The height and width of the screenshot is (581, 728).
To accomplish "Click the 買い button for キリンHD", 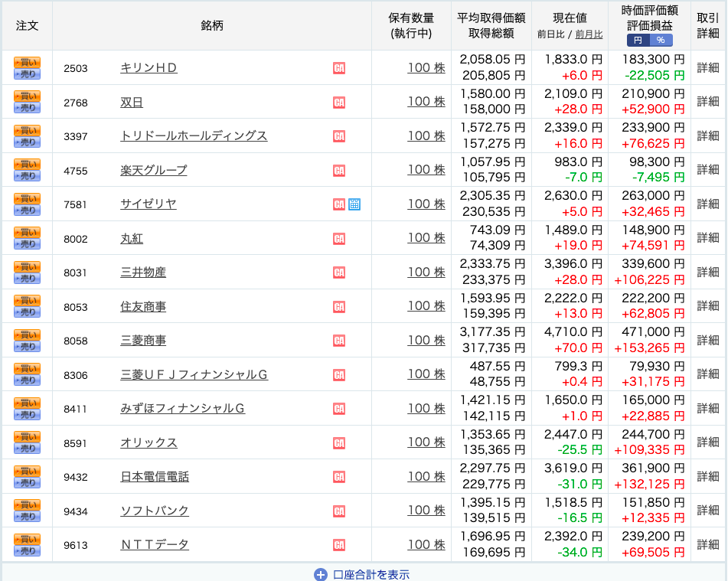I will point(27,62).
